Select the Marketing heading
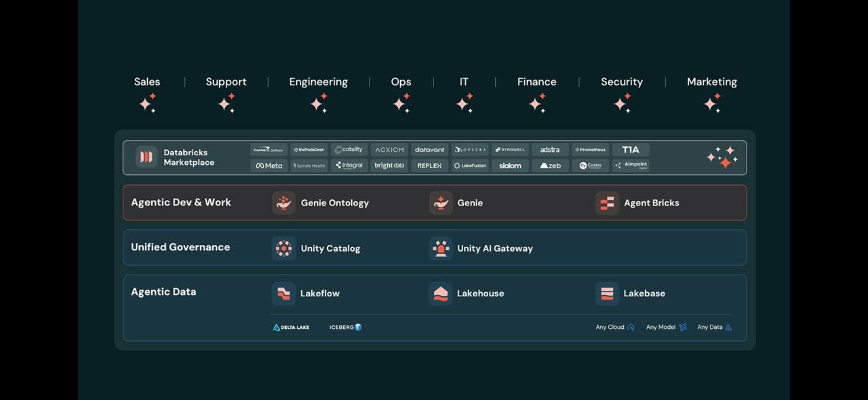 (711, 82)
